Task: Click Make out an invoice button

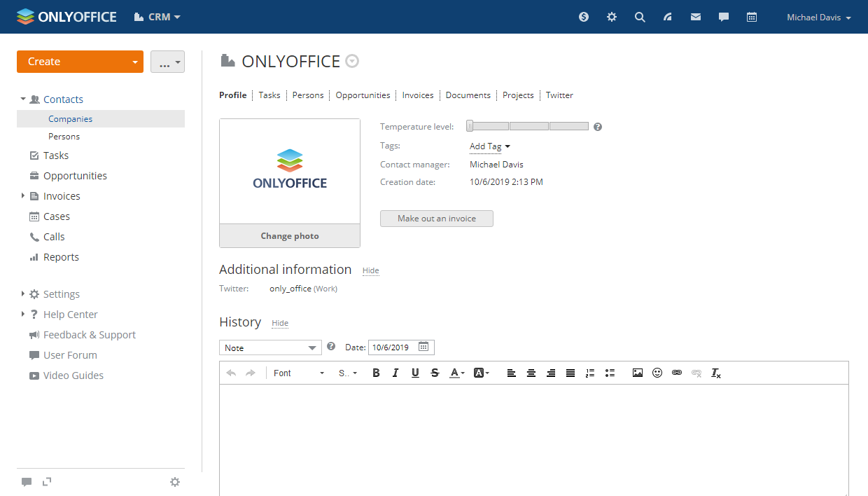Action: click(x=437, y=219)
